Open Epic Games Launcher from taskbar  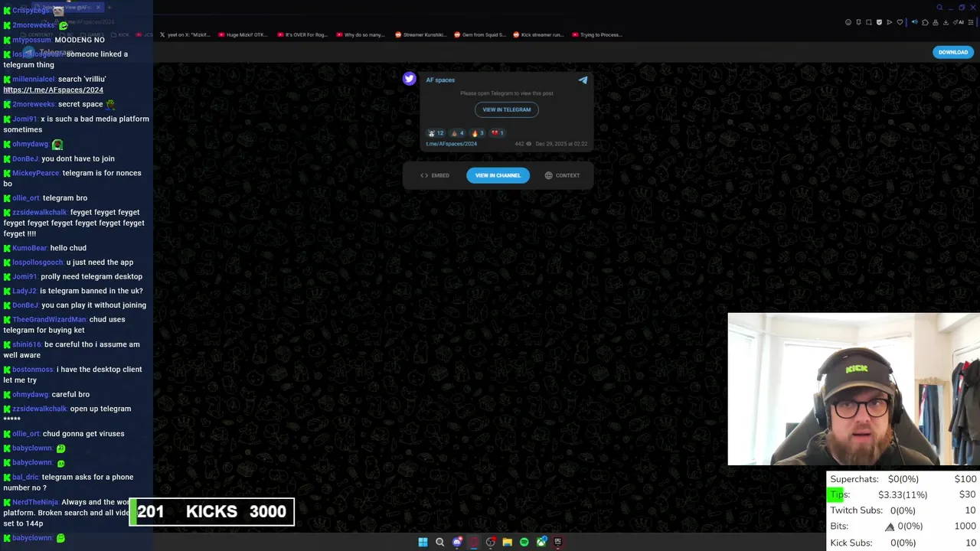pyautogui.click(x=558, y=542)
